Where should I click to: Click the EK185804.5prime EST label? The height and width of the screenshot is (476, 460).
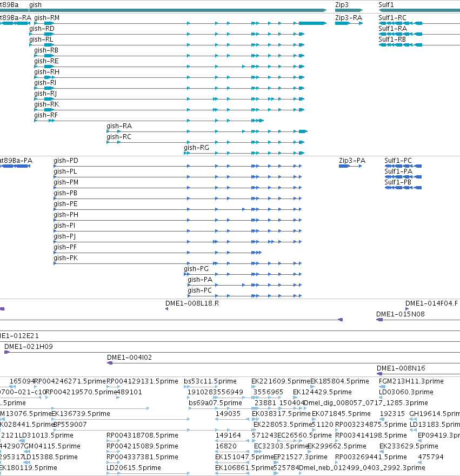339,381
